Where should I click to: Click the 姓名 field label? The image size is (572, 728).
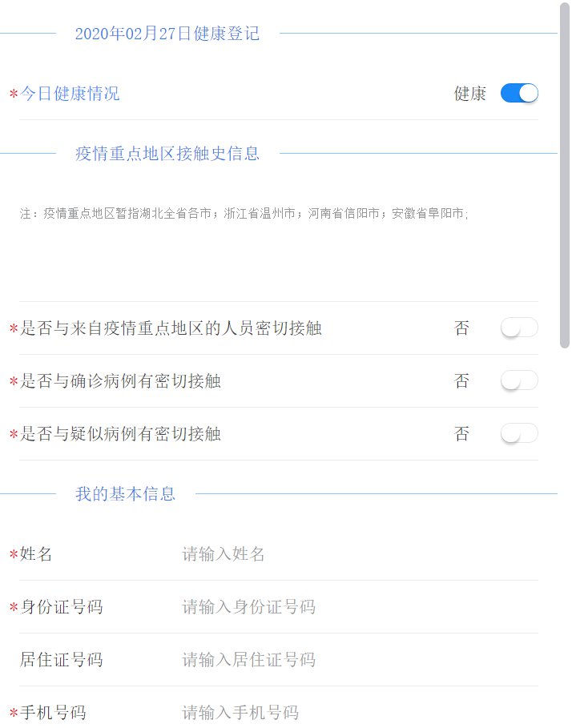(36, 554)
